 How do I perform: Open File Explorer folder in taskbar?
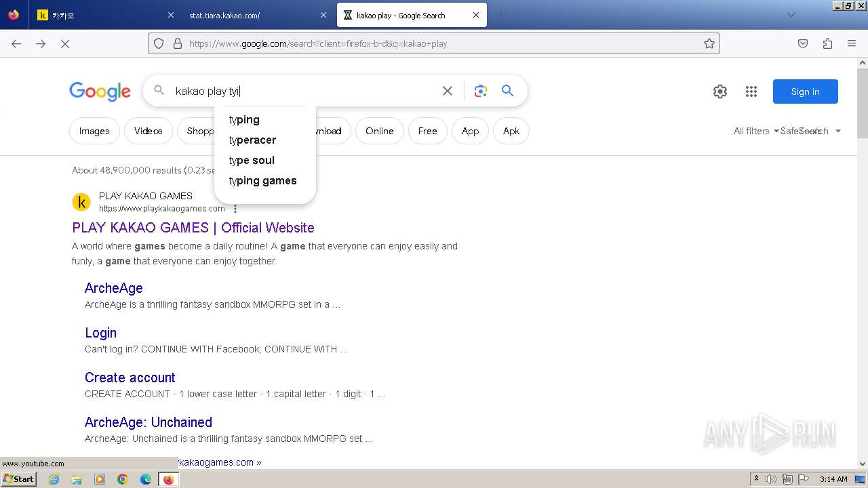pos(77,479)
